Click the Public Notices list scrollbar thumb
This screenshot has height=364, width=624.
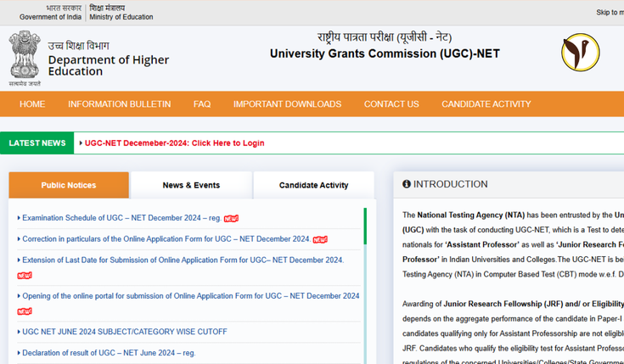(365, 226)
